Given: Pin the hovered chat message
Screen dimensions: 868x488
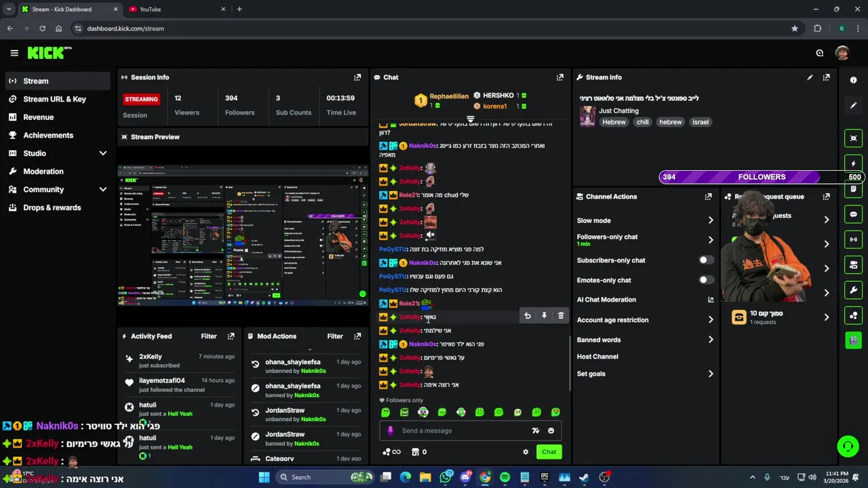Looking at the screenshot, I should pyautogui.click(x=544, y=316).
